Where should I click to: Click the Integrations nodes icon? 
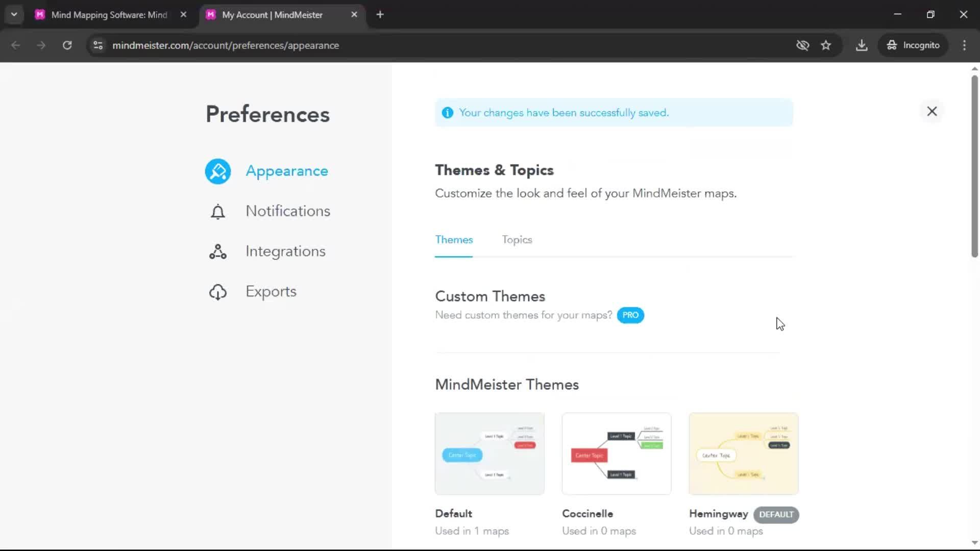tap(218, 252)
